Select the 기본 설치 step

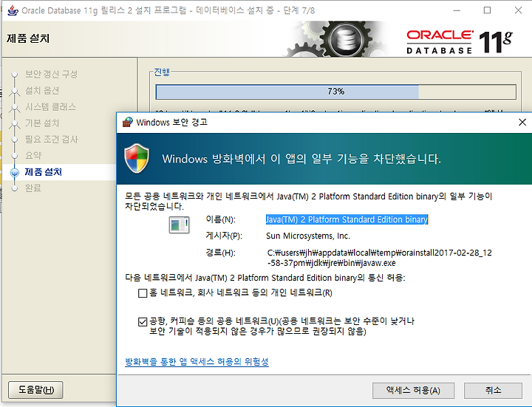[42, 123]
